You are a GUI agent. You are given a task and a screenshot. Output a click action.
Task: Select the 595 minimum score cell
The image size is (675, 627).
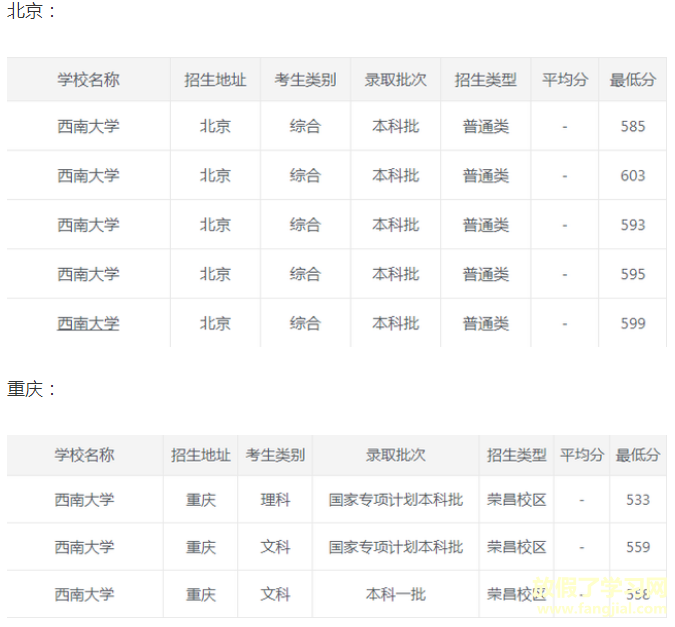(633, 274)
